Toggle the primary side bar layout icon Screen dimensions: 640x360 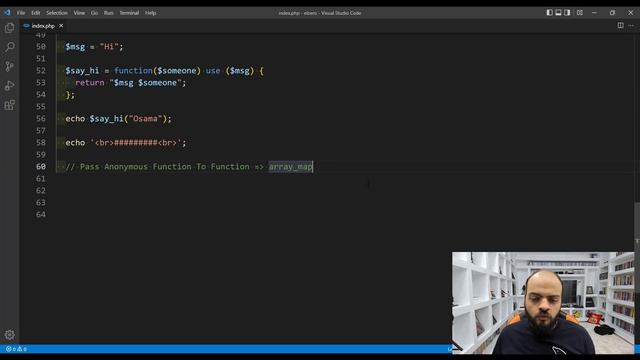tap(549, 13)
